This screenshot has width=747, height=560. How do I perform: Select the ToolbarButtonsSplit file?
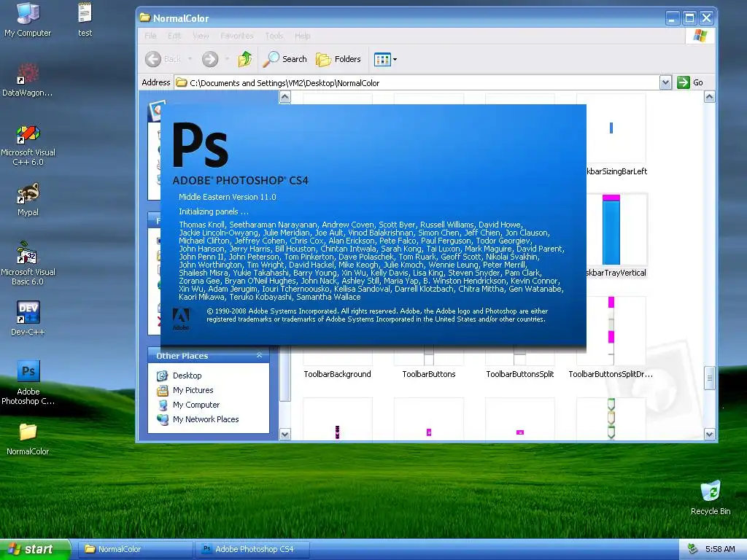click(x=519, y=374)
